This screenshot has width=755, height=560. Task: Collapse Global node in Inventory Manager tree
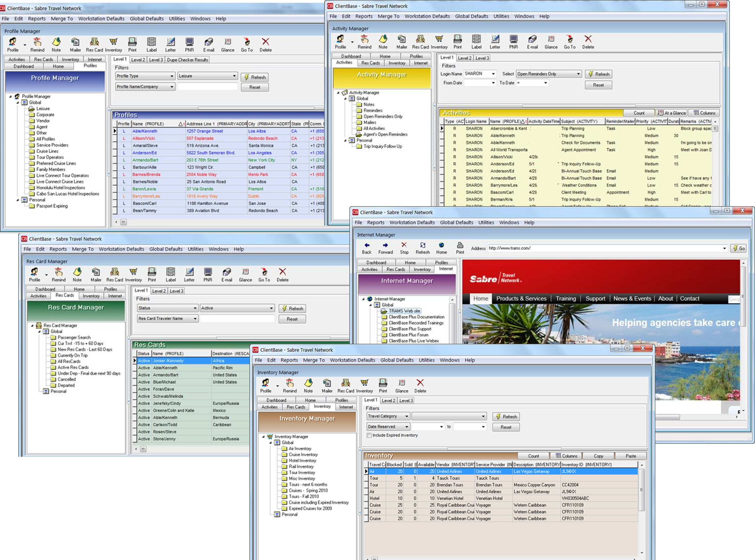coord(270,443)
